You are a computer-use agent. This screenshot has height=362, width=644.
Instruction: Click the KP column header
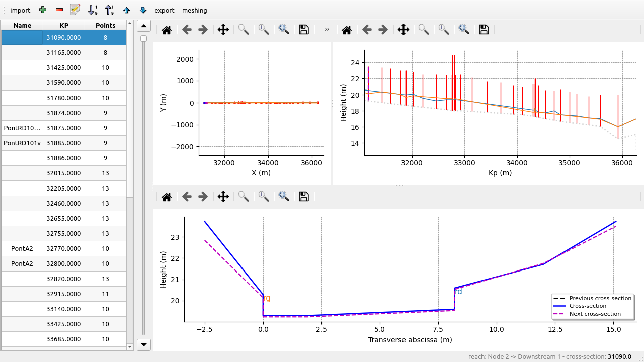point(64,25)
